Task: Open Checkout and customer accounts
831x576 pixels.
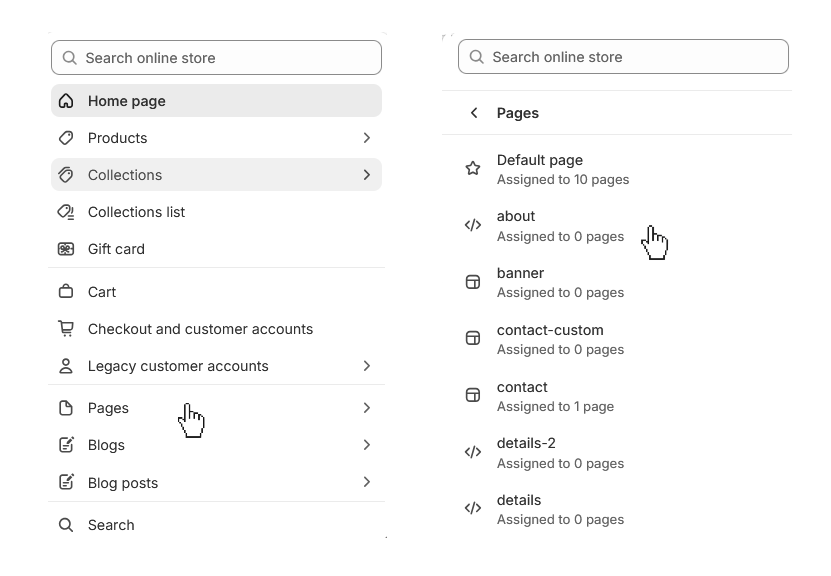Action: (216, 329)
